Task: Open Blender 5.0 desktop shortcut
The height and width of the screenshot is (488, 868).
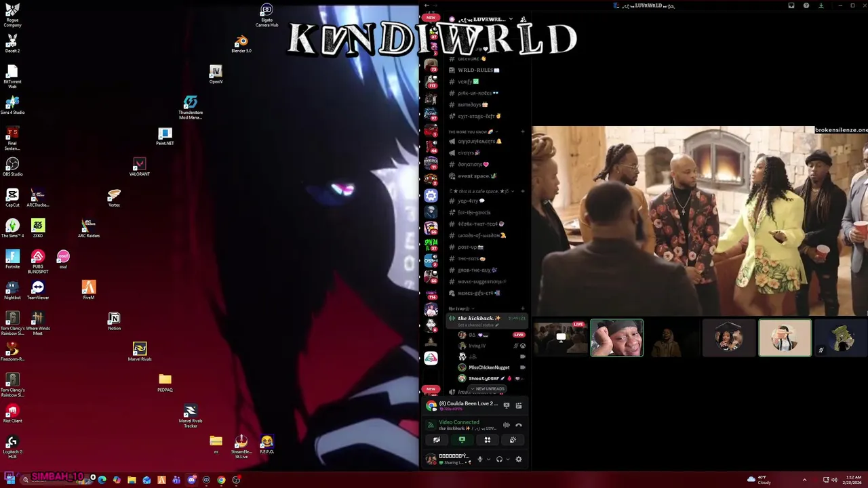Action: click(x=241, y=45)
